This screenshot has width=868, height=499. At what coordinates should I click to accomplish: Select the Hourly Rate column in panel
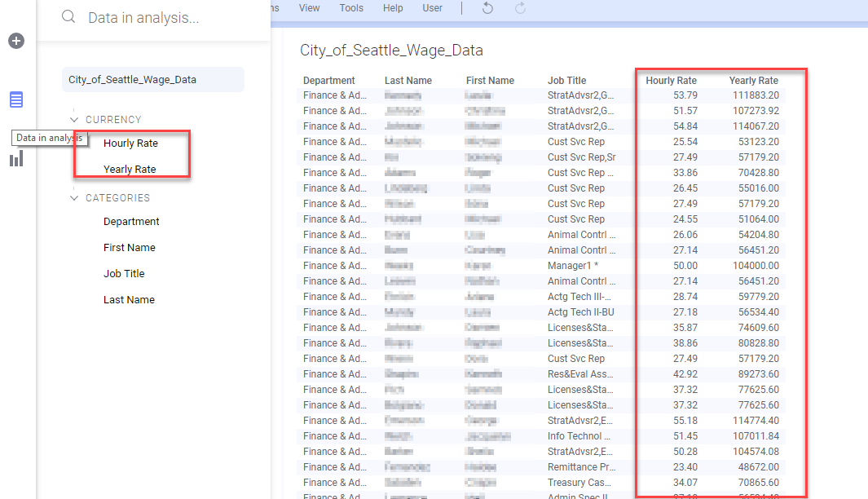click(130, 144)
